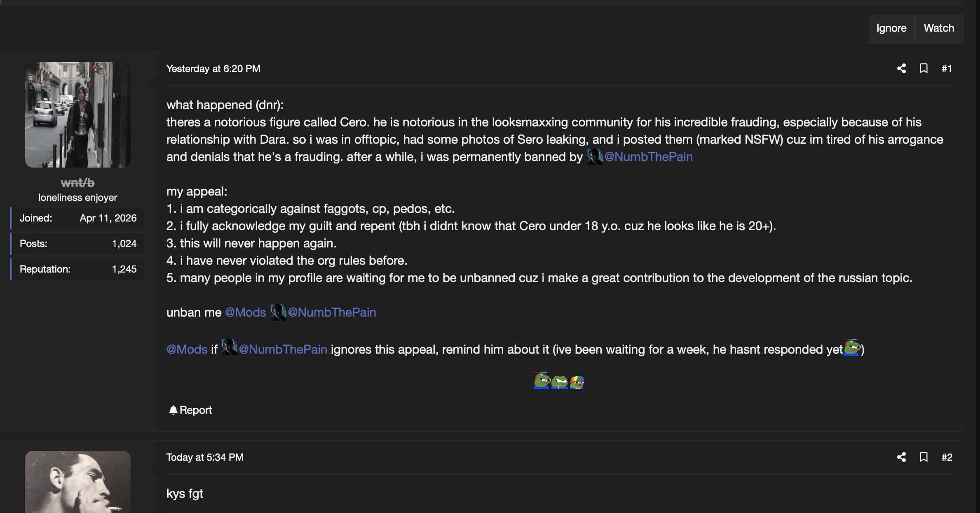Click the pepe reaction emojis under post #1

point(559,381)
